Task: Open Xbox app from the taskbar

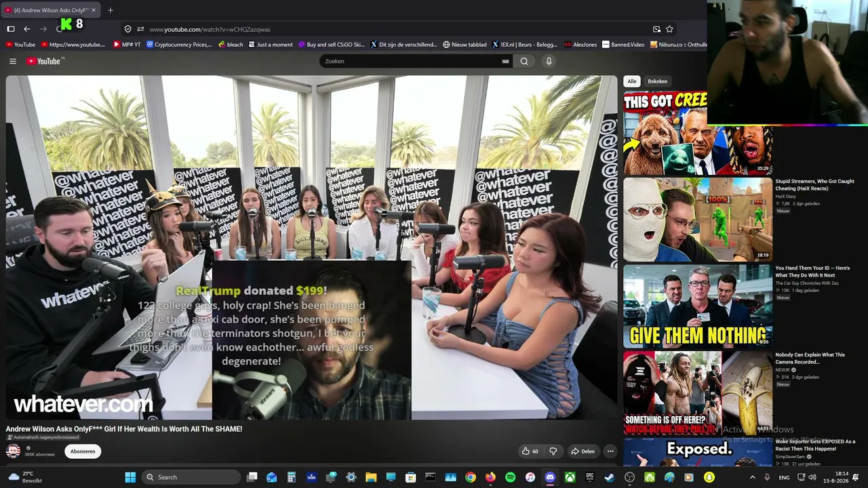Action: (x=570, y=477)
